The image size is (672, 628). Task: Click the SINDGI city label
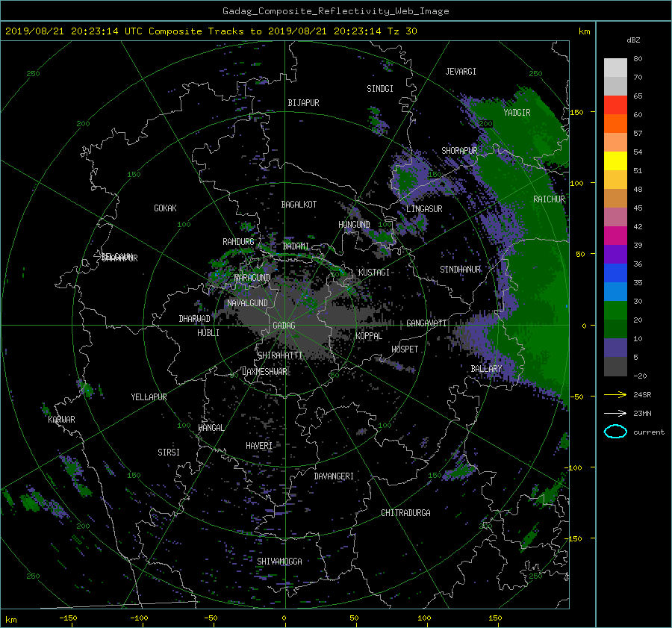[x=380, y=89]
